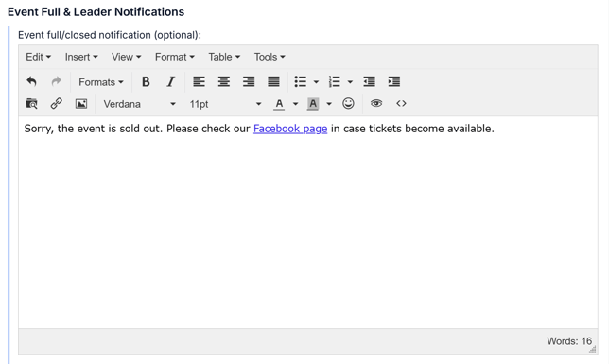Image resolution: width=609 pixels, height=364 pixels.
Task: Open the Edit menu
Action: [x=38, y=57]
